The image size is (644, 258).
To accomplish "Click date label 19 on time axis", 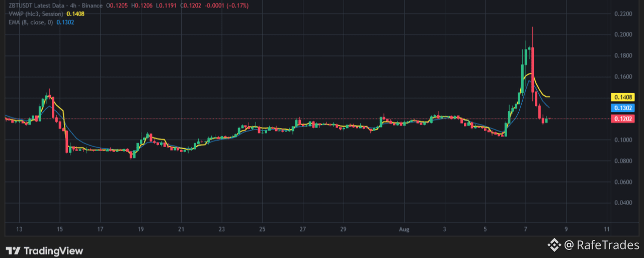I will coord(140,229).
